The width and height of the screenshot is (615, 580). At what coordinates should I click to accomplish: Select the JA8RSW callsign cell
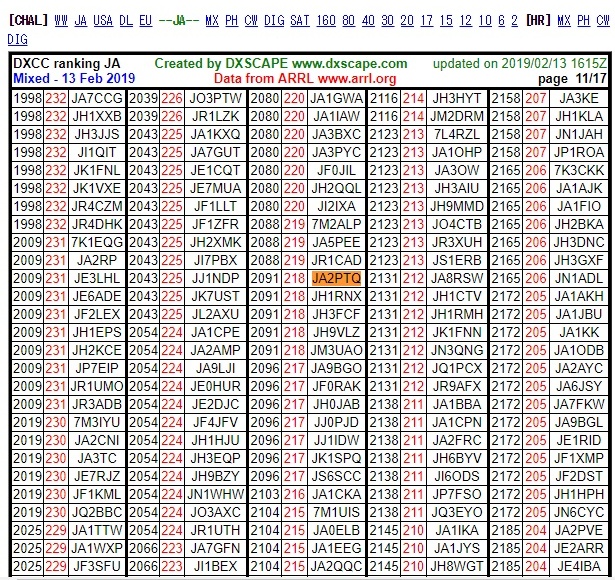coord(457,278)
